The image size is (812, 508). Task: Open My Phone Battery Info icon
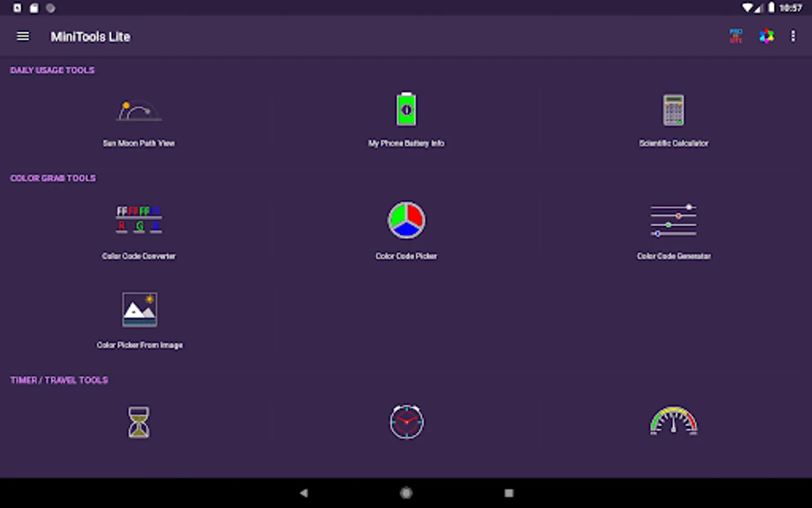click(406, 109)
